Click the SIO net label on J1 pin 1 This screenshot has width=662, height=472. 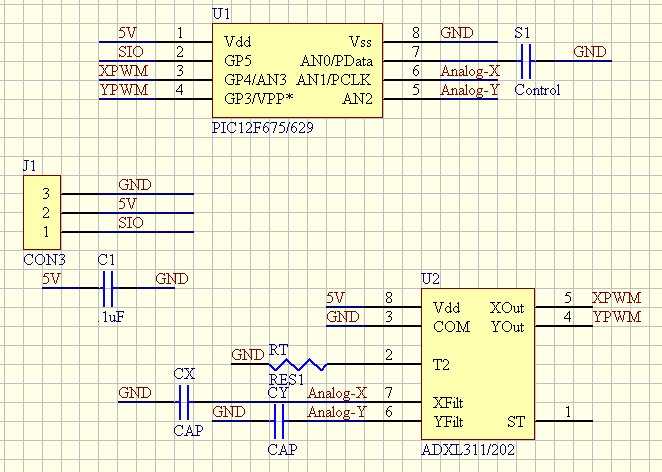click(131, 222)
